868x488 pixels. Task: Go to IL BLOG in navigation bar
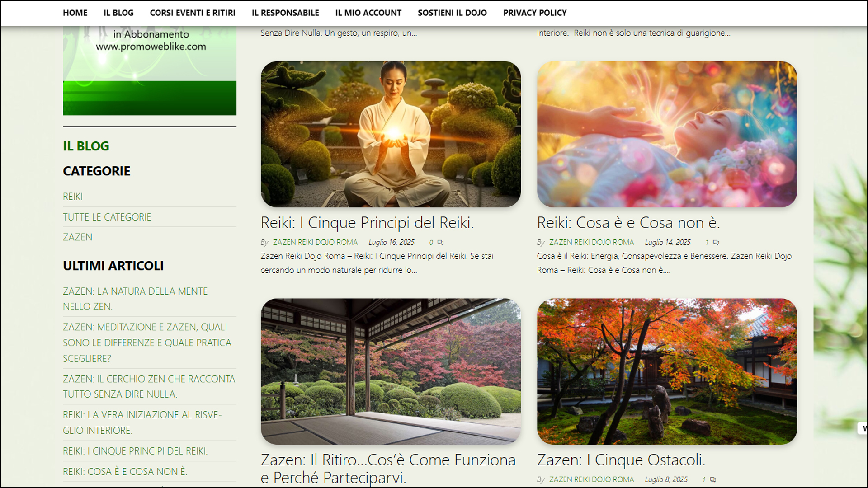click(118, 13)
